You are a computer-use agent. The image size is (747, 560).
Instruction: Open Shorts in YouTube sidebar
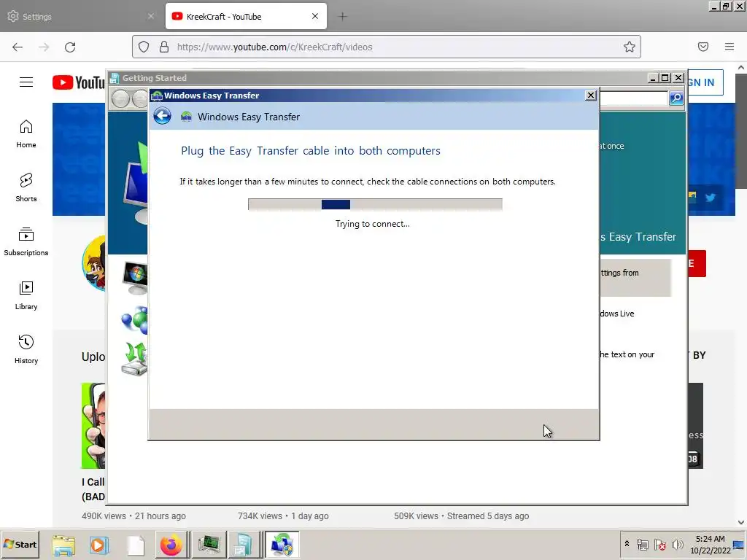click(26, 187)
